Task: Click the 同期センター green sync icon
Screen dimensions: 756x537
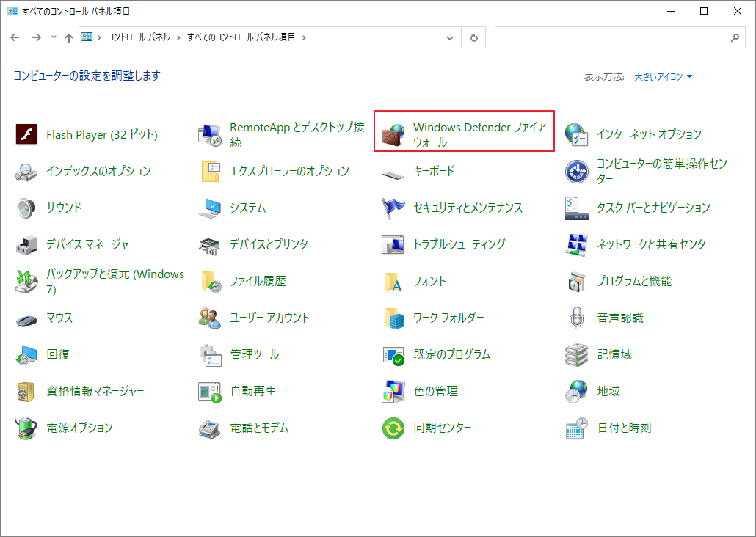Action: point(393,428)
